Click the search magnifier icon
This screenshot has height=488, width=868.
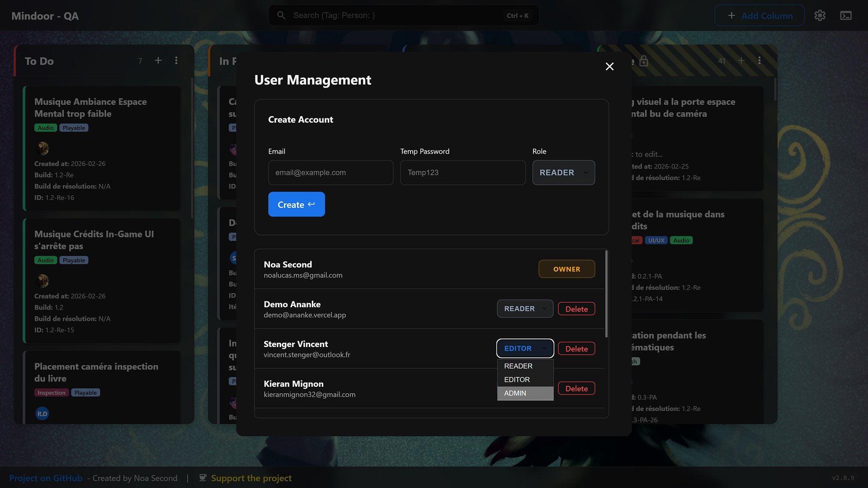(281, 15)
